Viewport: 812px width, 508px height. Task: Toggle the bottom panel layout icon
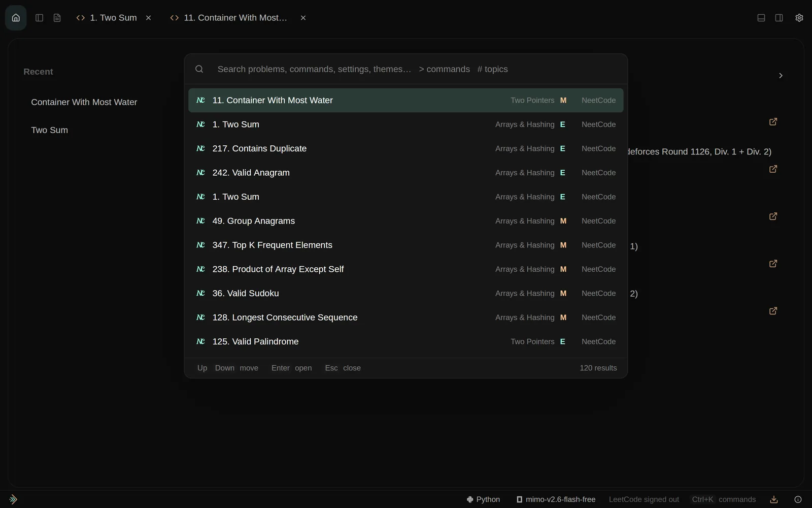(x=761, y=18)
